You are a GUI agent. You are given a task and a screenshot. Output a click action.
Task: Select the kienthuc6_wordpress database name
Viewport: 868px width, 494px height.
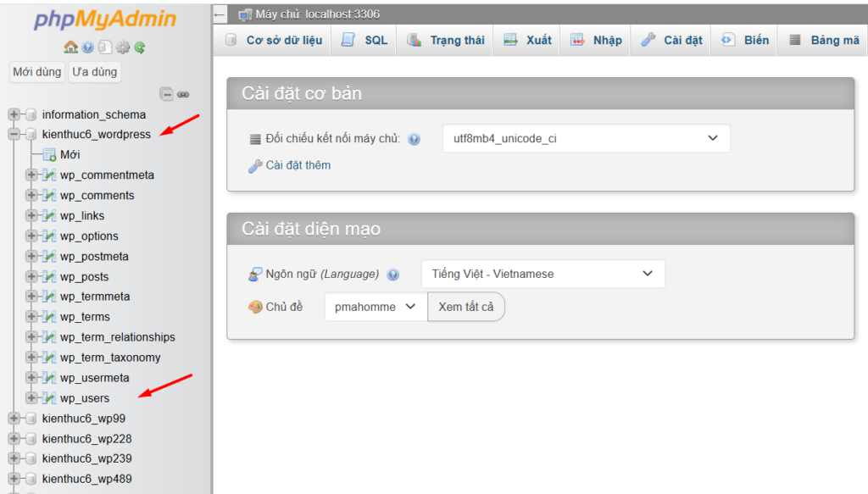click(x=97, y=135)
